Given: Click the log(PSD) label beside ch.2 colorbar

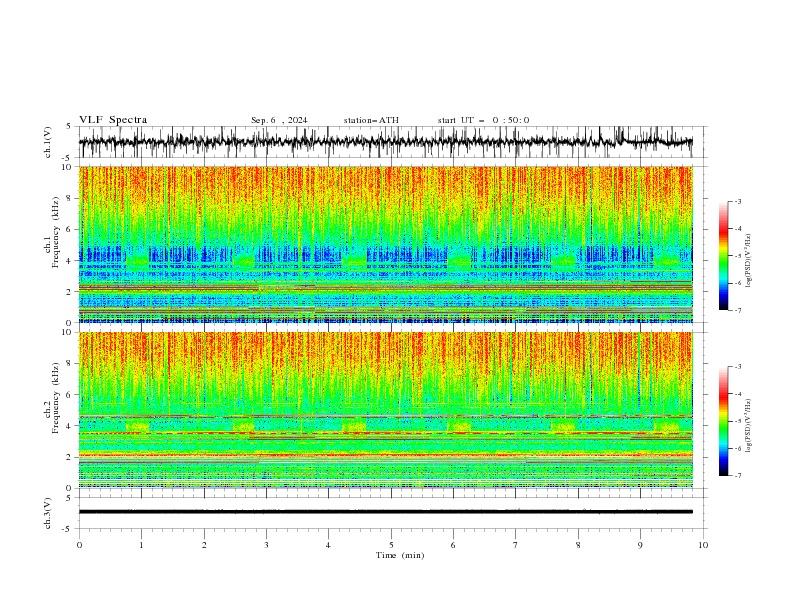Looking at the screenshot, I should click(x=749, y=426).
